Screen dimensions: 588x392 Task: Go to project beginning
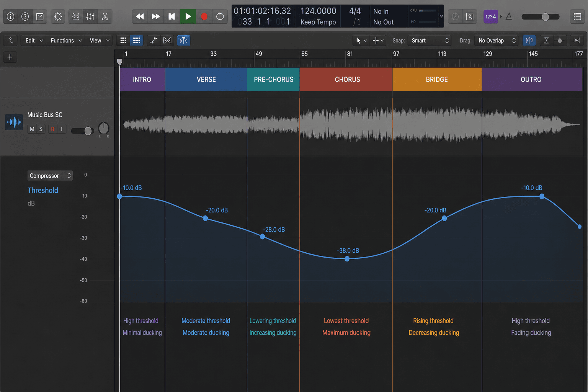[x=171, y=16]
